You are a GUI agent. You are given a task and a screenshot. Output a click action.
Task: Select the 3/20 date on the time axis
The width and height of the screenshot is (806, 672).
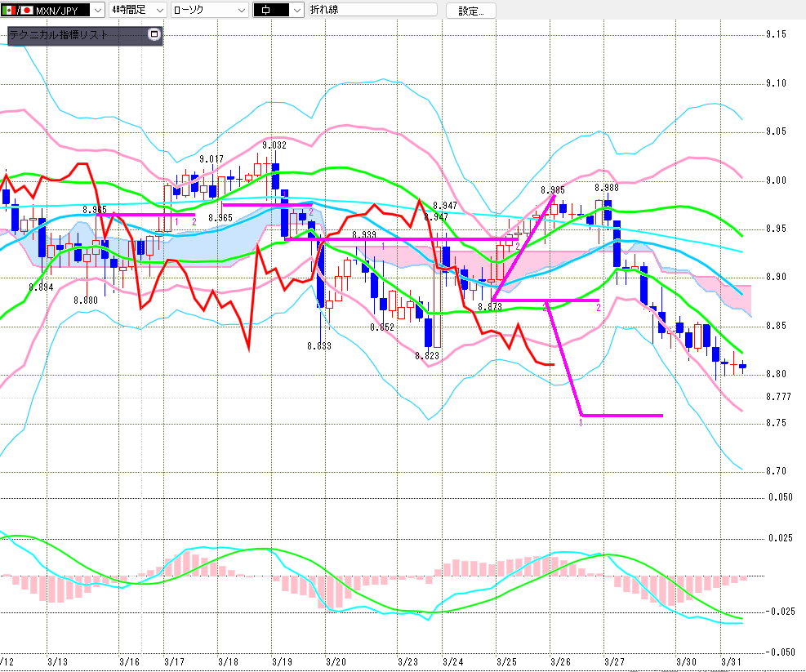(x=336, y=661)
